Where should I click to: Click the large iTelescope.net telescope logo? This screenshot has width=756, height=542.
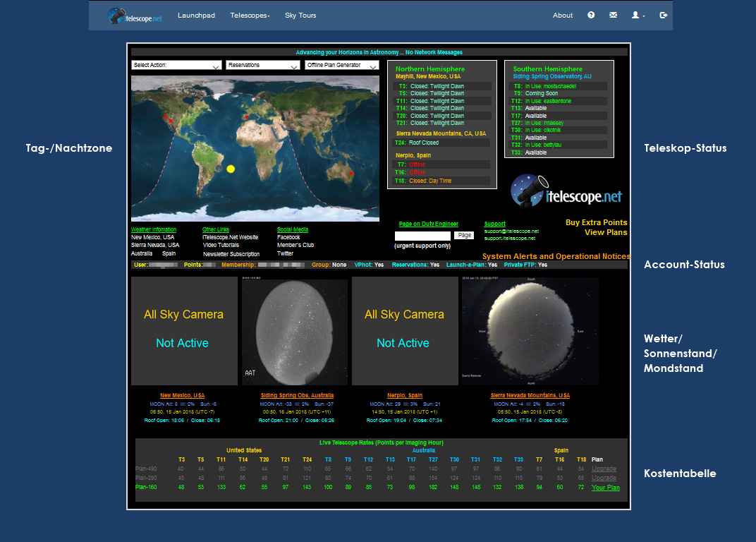[x=566, y=191]
